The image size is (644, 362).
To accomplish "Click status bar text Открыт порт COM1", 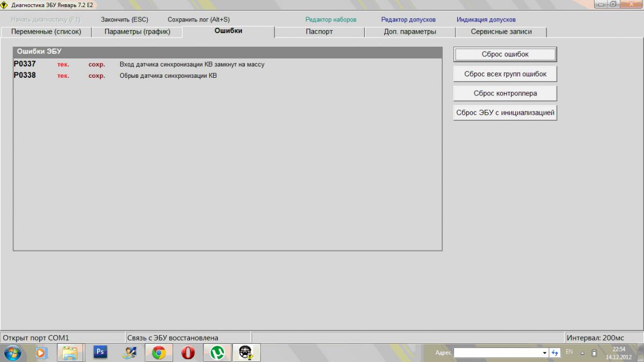I will pyautogui.click(x=36, y=338).
